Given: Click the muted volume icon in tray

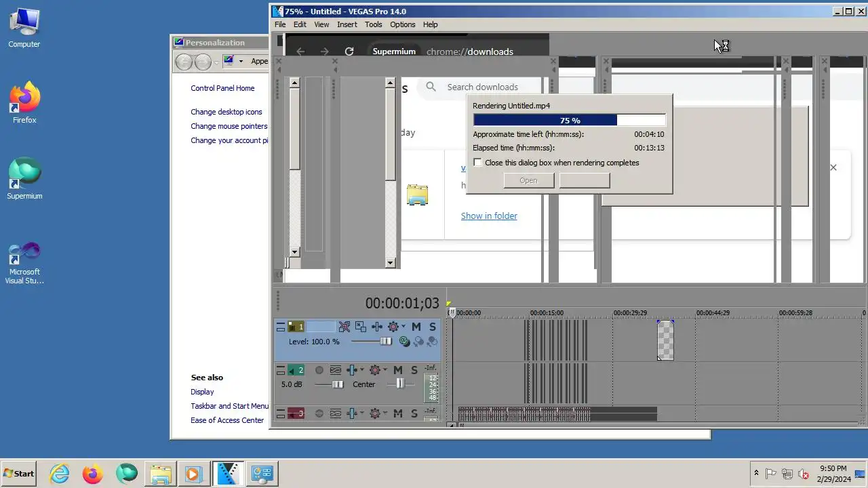Looking at the screenshot, I should coord(804,474).
